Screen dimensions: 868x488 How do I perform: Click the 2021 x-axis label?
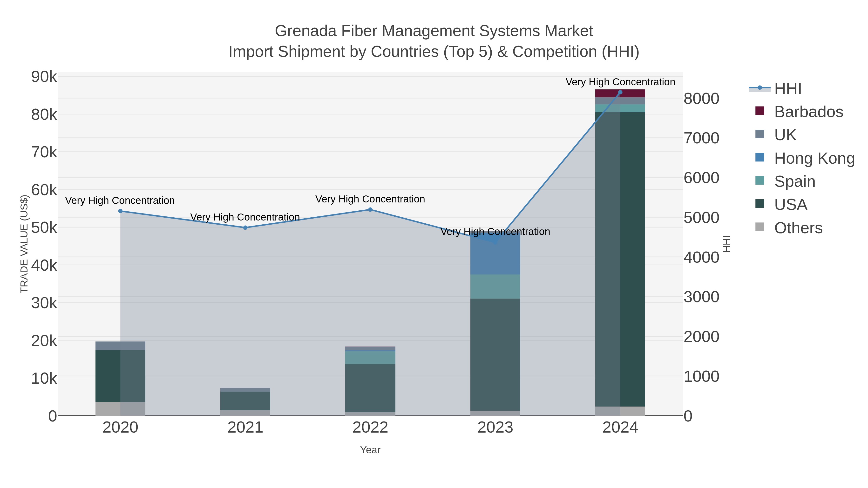[x=245, y=428]
